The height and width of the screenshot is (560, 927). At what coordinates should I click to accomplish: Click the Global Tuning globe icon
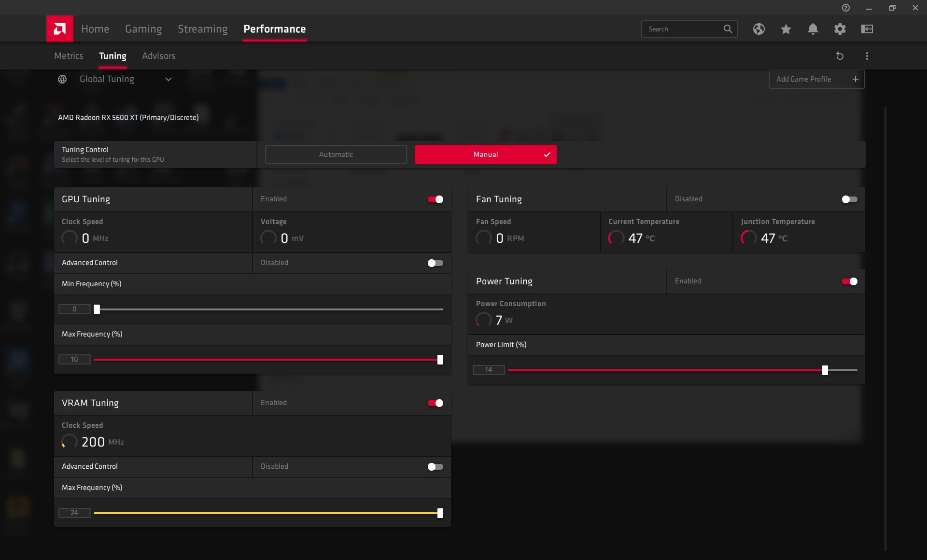[62, 79]
